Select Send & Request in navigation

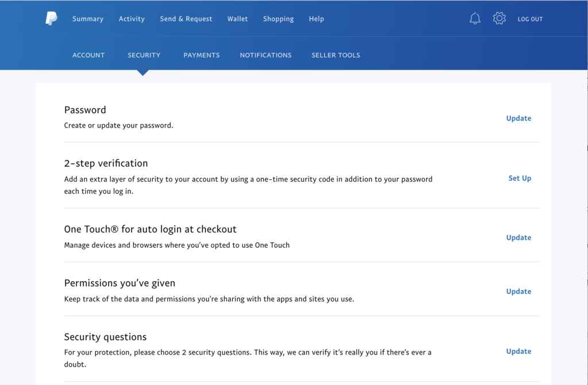(186, 19)
